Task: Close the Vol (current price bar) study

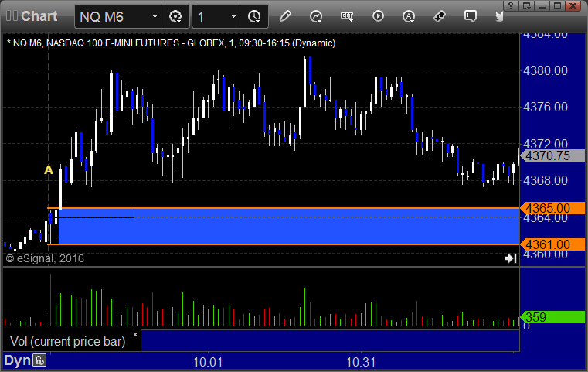Action: click(135, 334)
